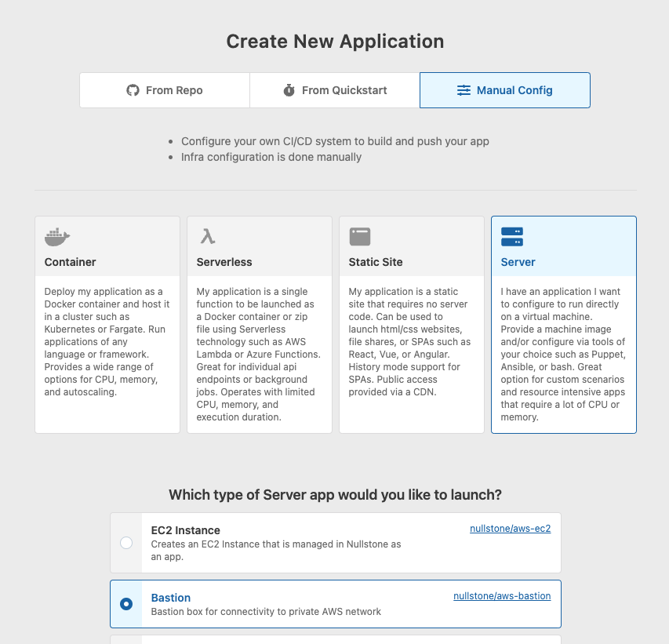Select the EC2 Instance radio button
This screenshot has height=644, width=669.
pyautogui.click(x=126, y=543)
